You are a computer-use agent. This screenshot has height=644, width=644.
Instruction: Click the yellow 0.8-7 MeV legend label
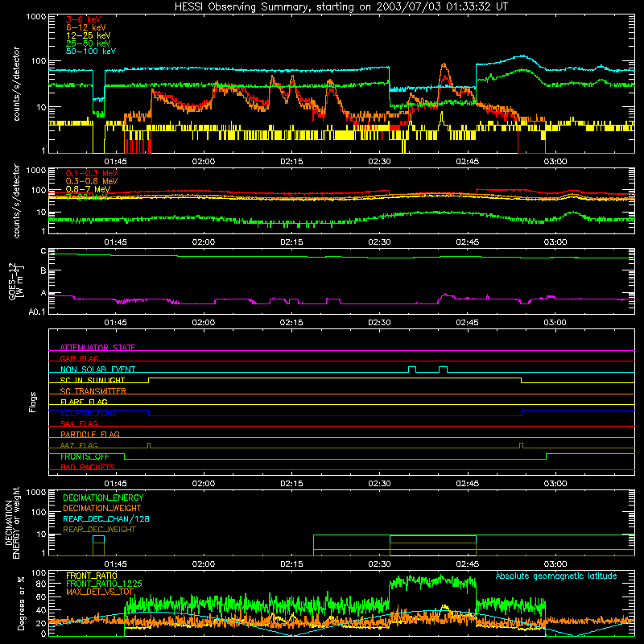[88, 189]
